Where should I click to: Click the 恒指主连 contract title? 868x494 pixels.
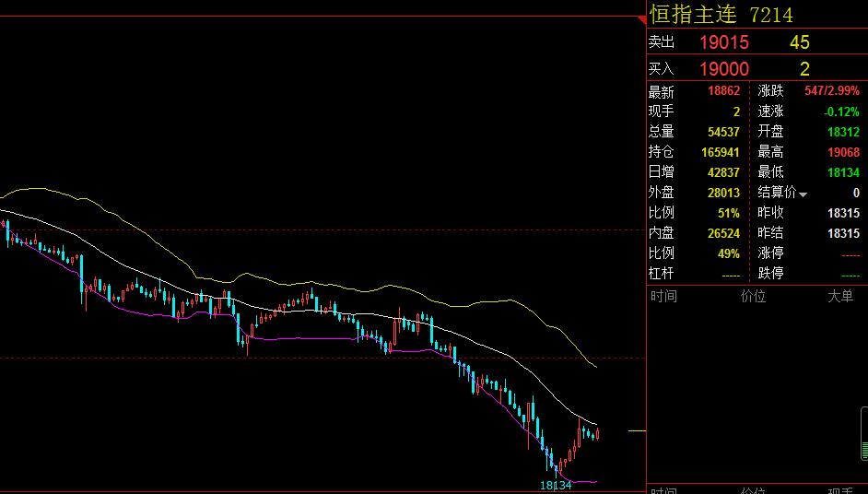point(693,15)
